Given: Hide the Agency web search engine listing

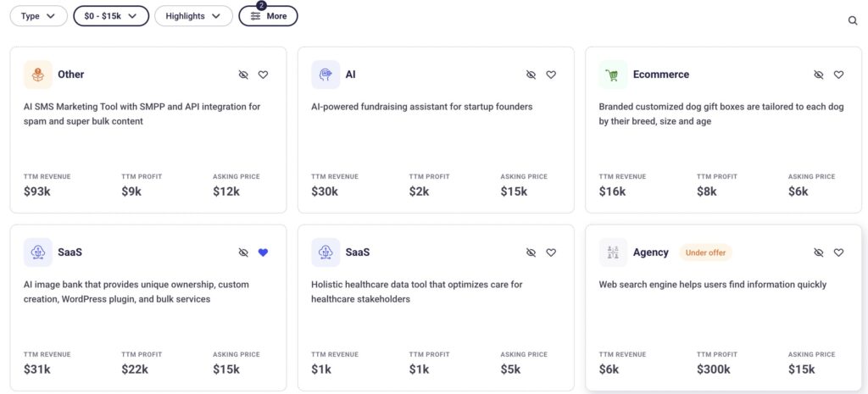Looking at the screenshot, I should click(819, 252).
